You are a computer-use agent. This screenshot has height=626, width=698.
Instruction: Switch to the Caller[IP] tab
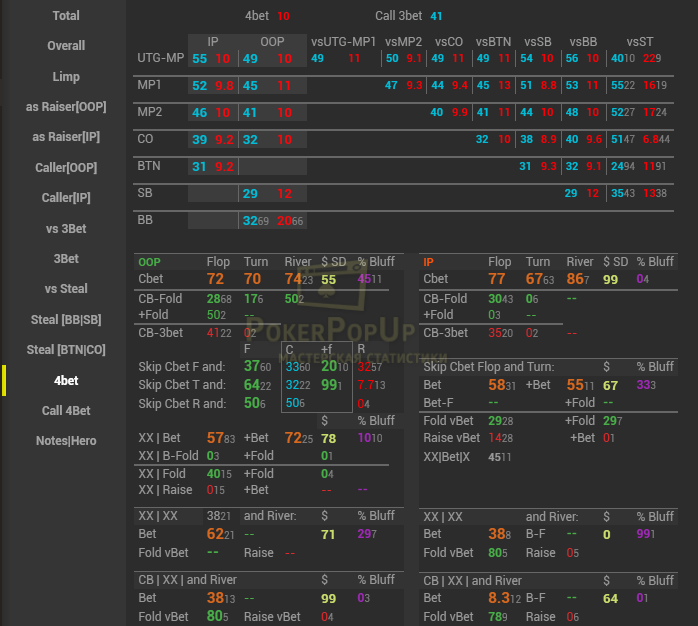click(x=66, y=198)
